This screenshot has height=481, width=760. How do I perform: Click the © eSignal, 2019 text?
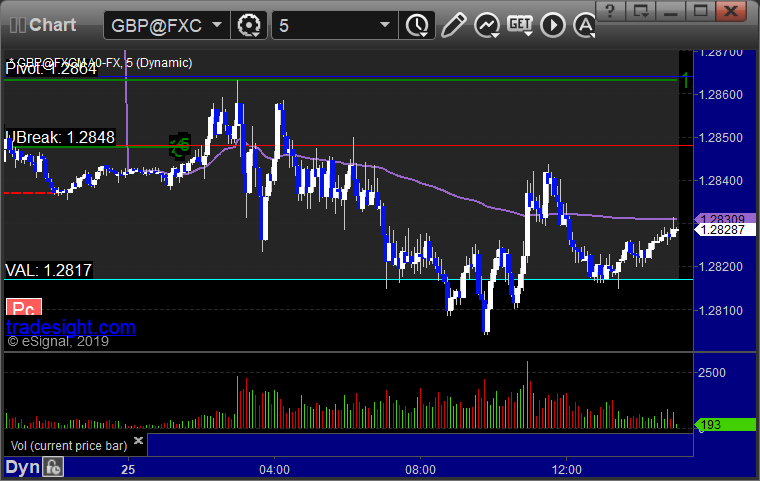coord(58,341)
